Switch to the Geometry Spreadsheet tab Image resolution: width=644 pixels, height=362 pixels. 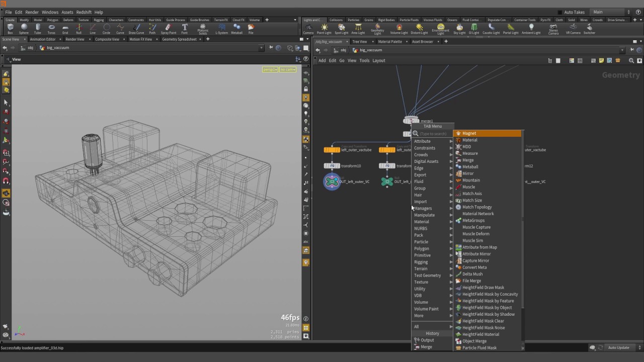pos(179,39)
